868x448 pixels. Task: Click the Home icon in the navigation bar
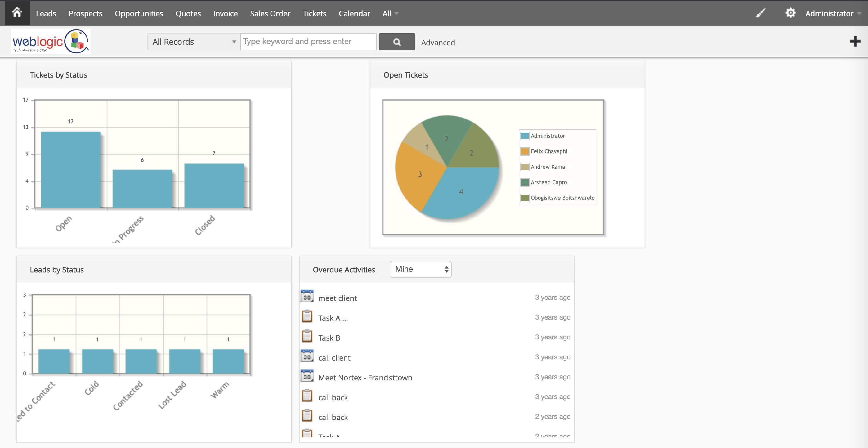(17, 13)
